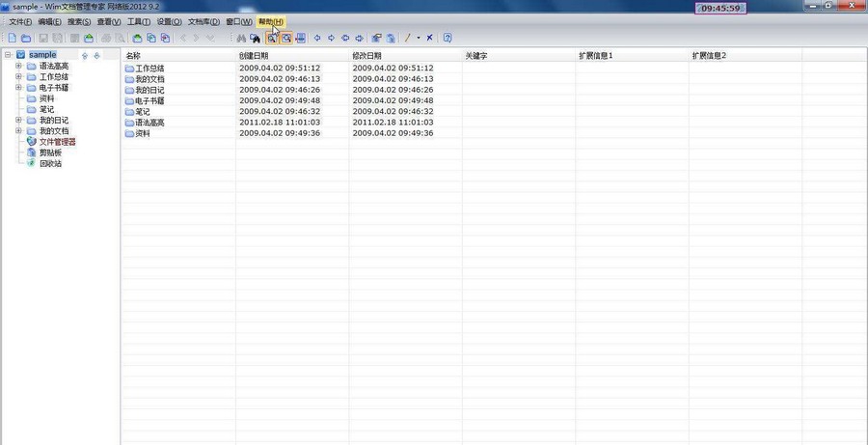Click the second blue right arrow icon
Image resolution: width=868 pixels, height=445 pixels.
pos(359,39)
